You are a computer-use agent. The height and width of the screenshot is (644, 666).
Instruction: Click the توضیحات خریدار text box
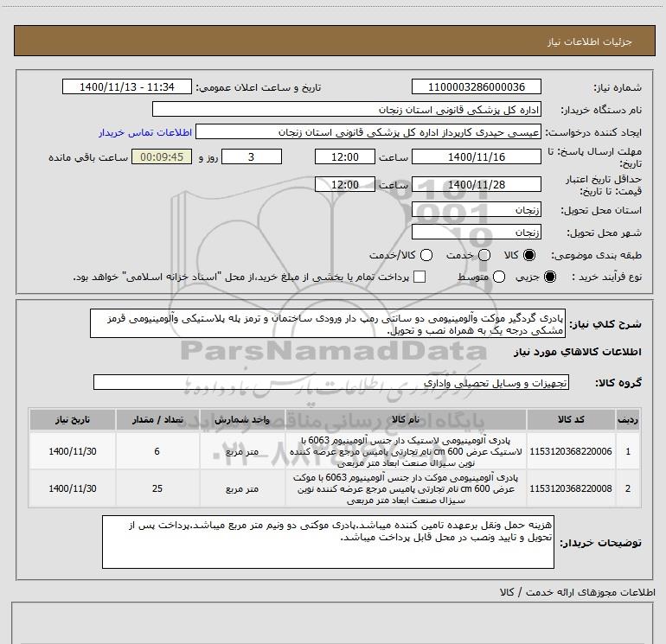[328, 542]
